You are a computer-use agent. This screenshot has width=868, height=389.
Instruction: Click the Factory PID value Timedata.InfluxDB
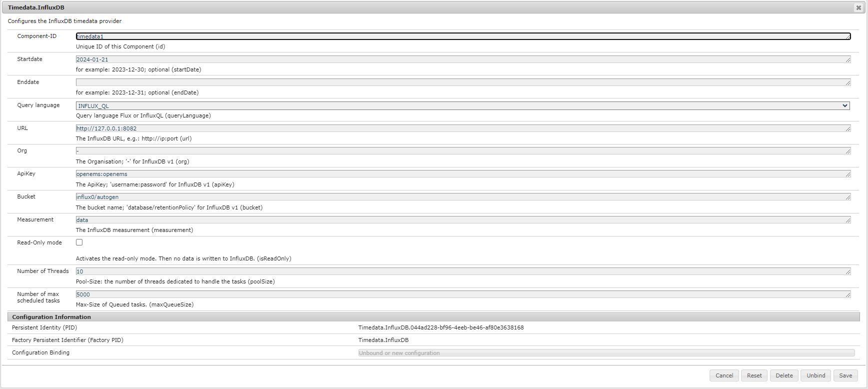point(383,340)
